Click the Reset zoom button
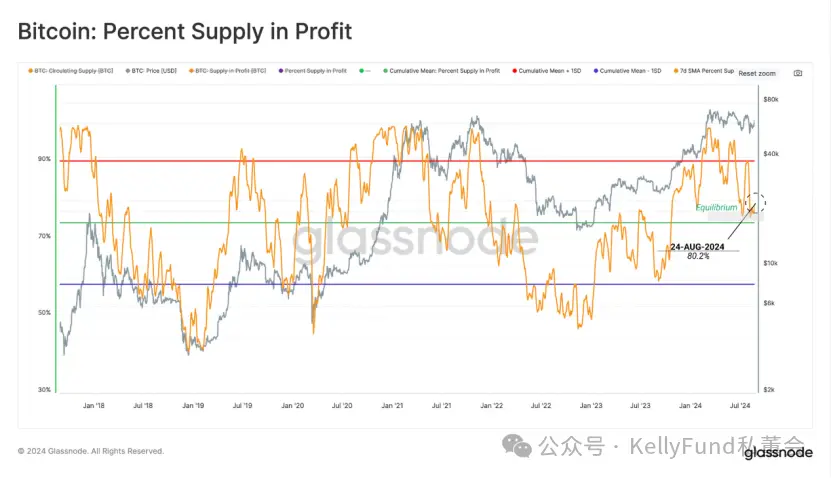This screenshot has width=831, height=479. [757, 74]
